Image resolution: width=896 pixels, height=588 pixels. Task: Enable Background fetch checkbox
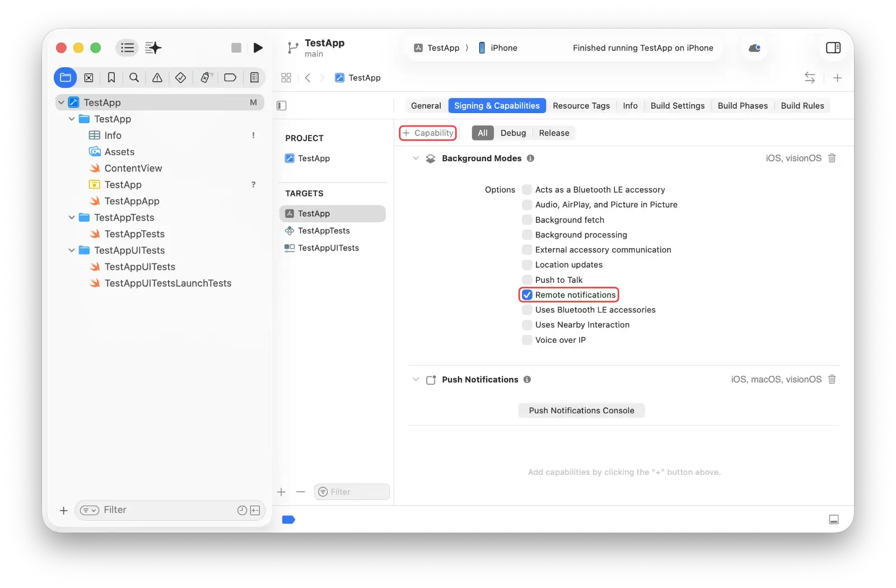point(527,220)
